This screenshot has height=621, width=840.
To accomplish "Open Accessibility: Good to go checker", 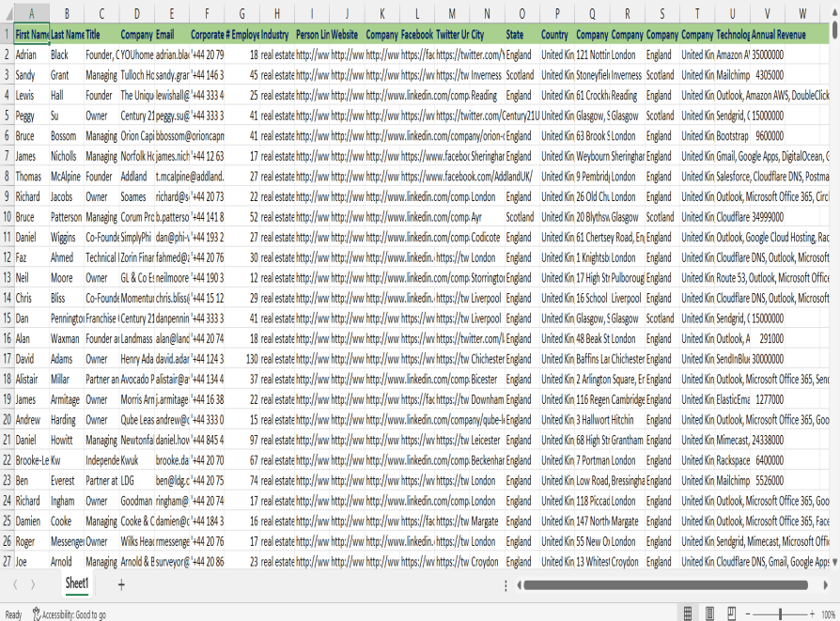I will click(69, 614).
